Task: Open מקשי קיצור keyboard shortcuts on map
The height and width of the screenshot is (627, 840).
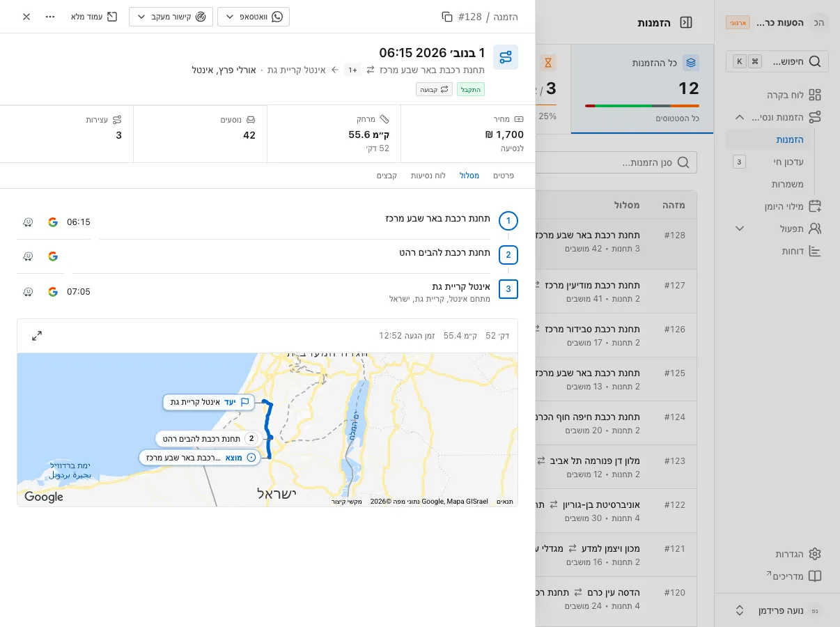Action: pyautogui.click(x=347, y=502)
